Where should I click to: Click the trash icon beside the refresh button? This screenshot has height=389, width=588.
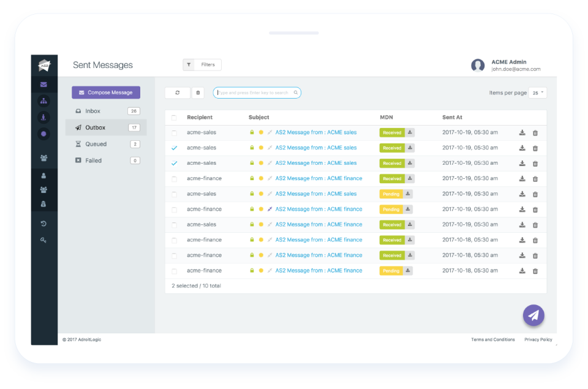(x=197, y=92)
